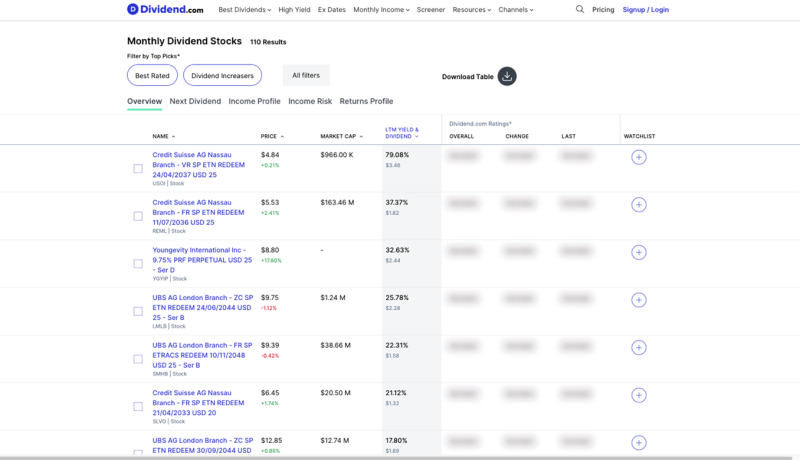Click the 32.63% yield value
The height and width of the screenshot is (460, 800).
[x=397, y=250]
